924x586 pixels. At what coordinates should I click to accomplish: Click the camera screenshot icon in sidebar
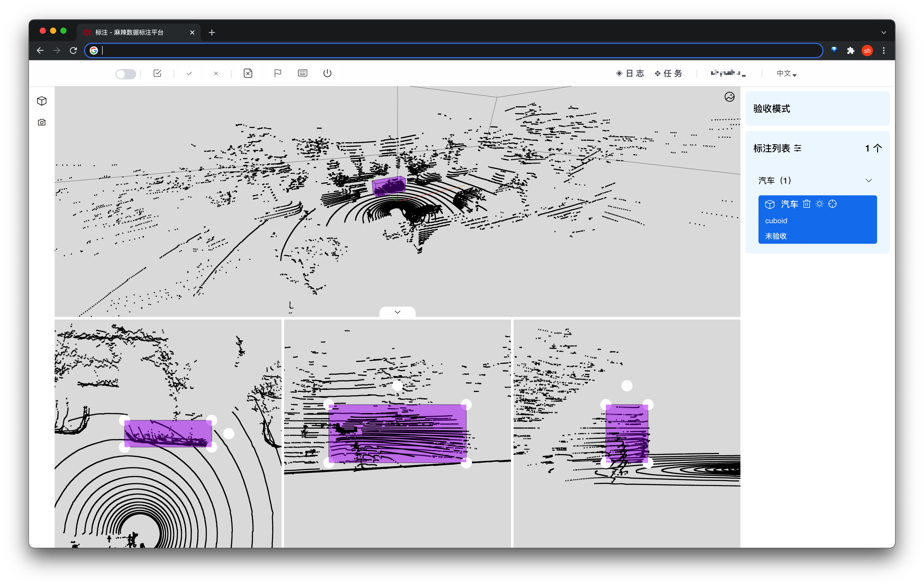coord(42,122)
